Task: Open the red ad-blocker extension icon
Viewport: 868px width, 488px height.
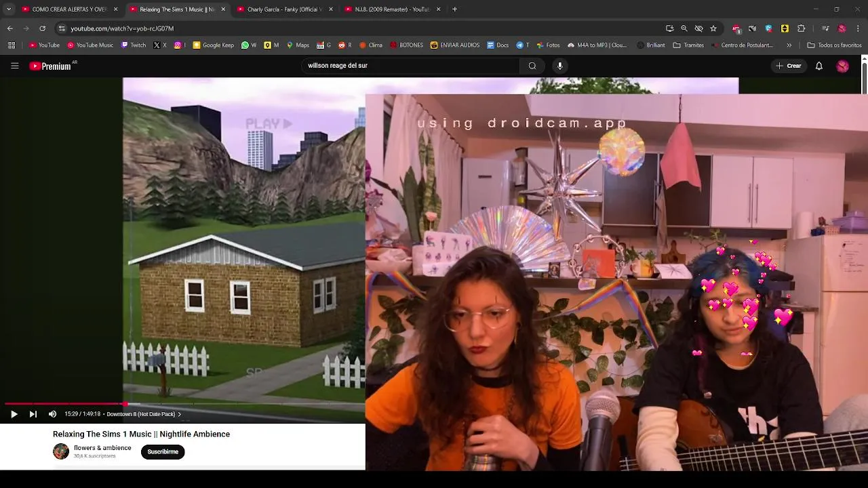Action: pos(736,28)
